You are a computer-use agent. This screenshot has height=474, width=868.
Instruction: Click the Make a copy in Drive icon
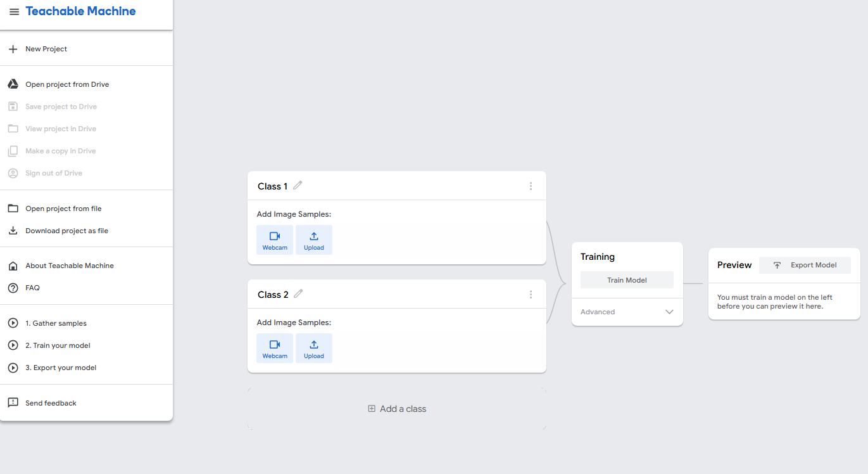pos(13,151)
